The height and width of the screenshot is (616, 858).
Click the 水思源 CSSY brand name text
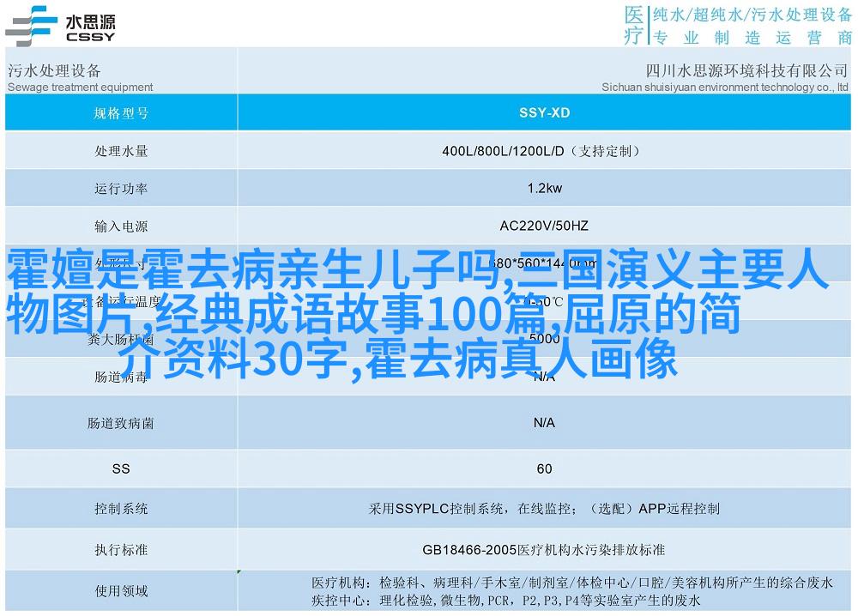tap(90, 28)
